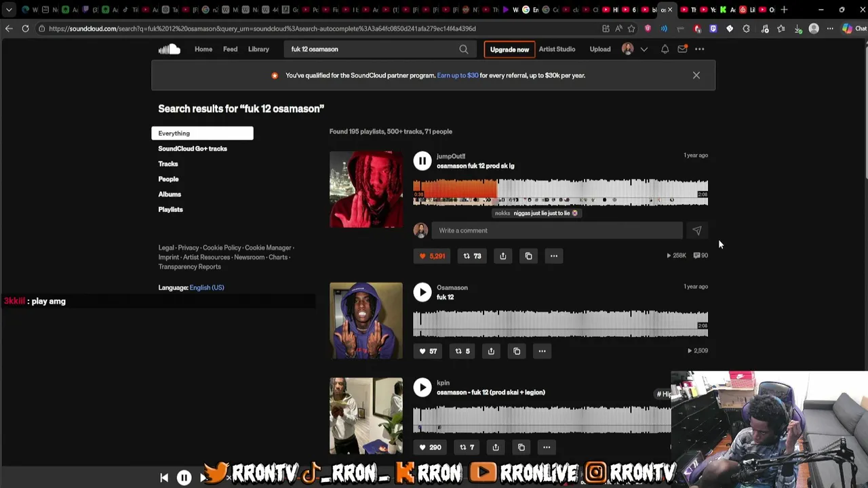This screenshot has width=868, height=488.
Task: Pause playback in the bottom player bar
Action: [x=184, y=478]
